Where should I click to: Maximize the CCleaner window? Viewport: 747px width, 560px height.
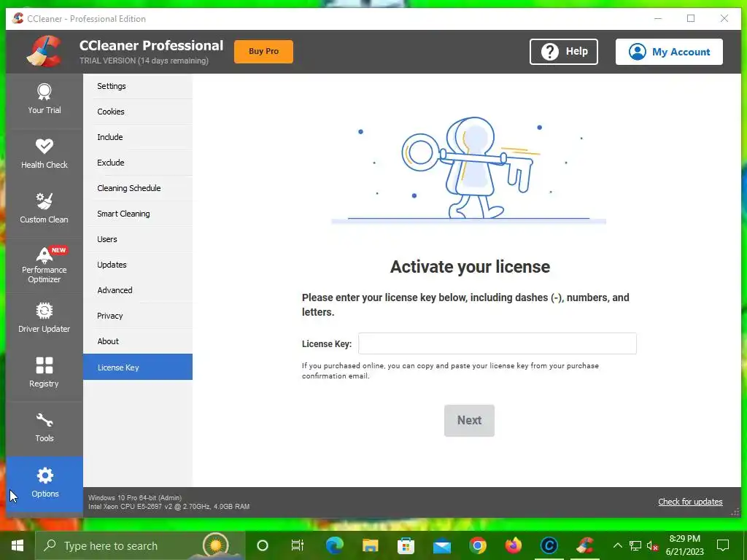pos(691,18)
